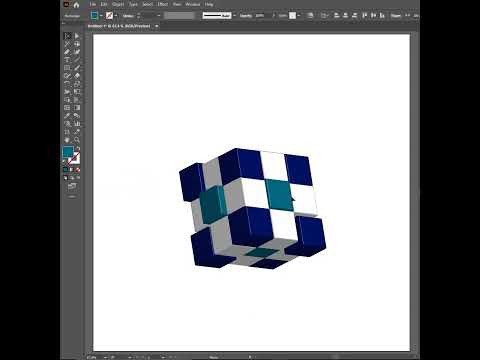This screenshot has width=480, height=360.
Task: Select the Blend tool
Action: point(77,116)
